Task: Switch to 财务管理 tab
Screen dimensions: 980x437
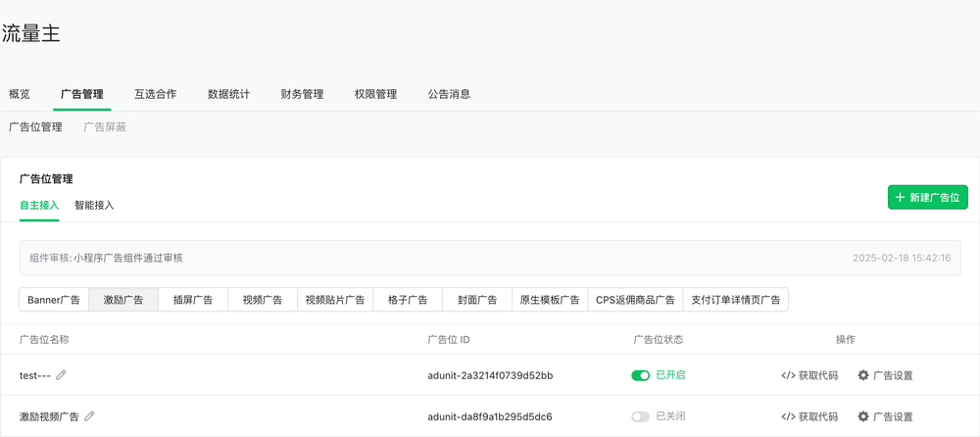Action: [x=302, y=94]
